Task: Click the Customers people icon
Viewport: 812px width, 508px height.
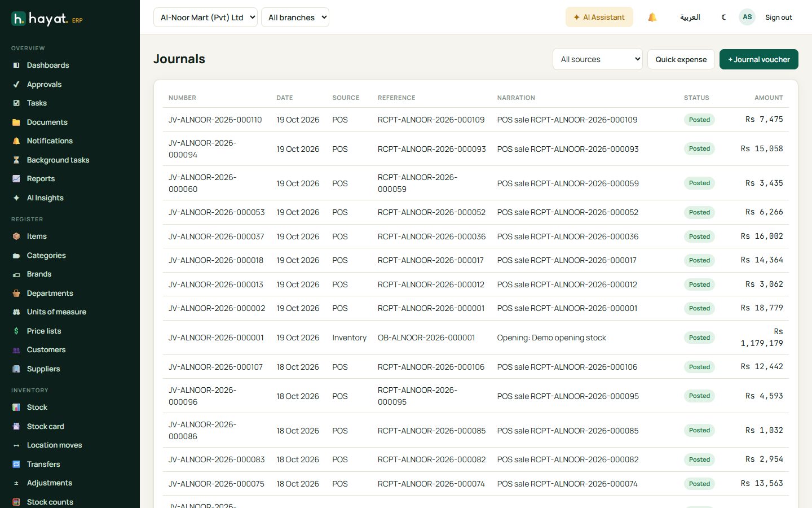Action: coord(16,350)
